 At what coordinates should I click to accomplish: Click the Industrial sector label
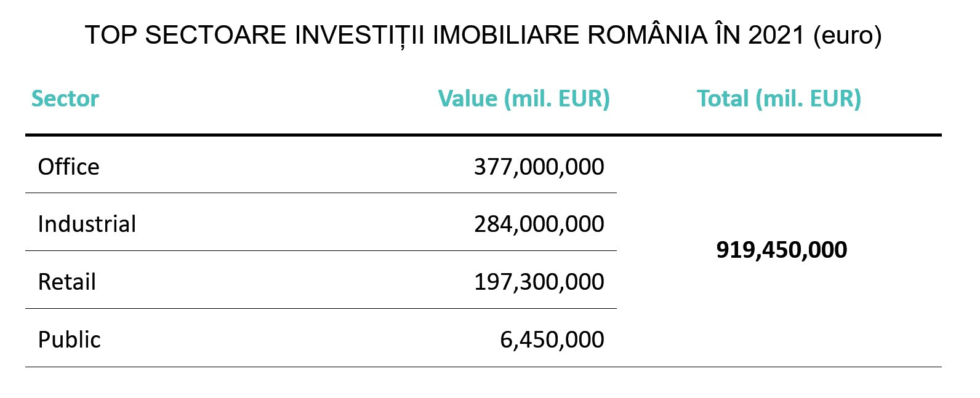(x=87, y=224)
